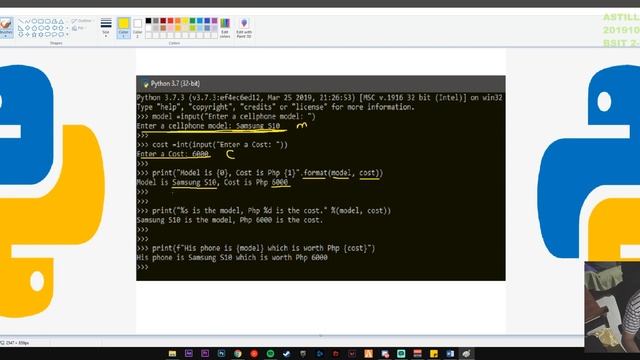Select the Five-point star shape

tap(34, 34)
